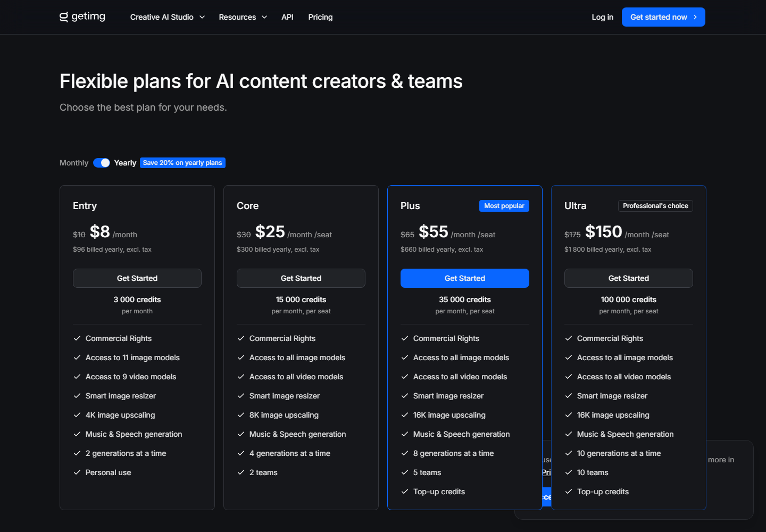This screenshot has width=766, height=532.
Task: Click checkmark beside 8K image upscaling
Action: coord(241,415)
